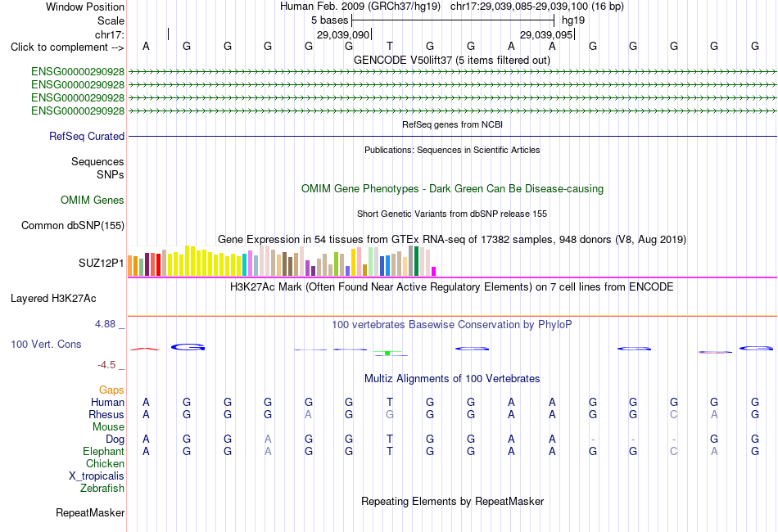778x532 pixels.
Task: Select the 'Human' species row label
Action: (x=107, y=402)
